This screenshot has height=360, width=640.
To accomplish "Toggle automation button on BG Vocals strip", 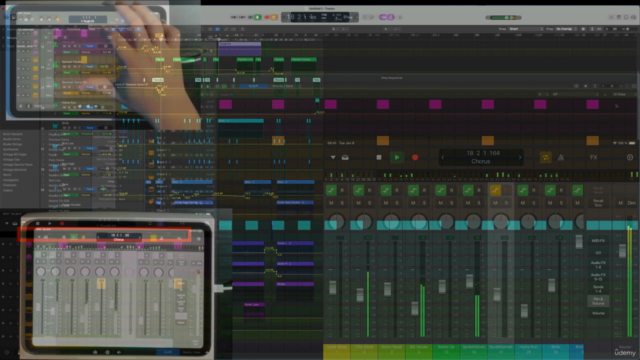I will [413, 190].
